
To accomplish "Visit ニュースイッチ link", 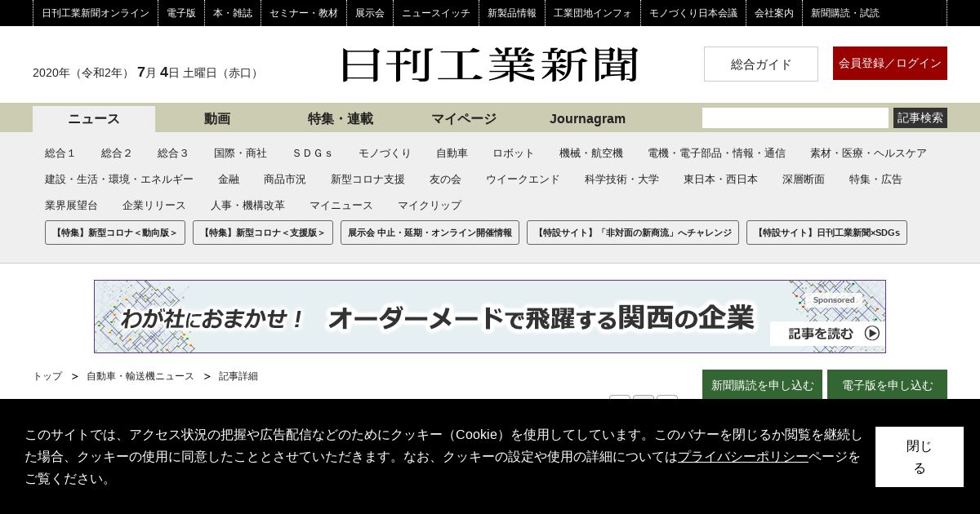I will 436,13.
